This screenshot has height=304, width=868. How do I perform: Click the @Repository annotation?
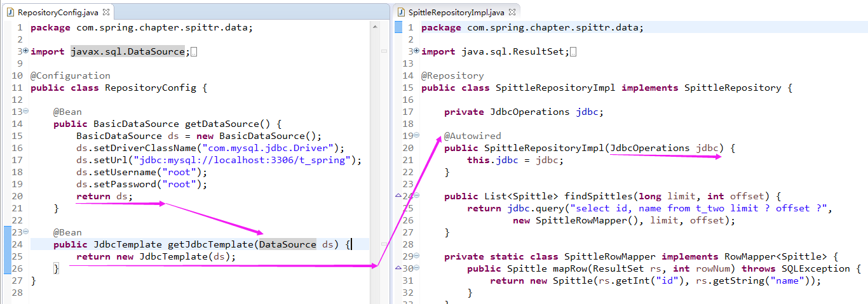[452, 76]
